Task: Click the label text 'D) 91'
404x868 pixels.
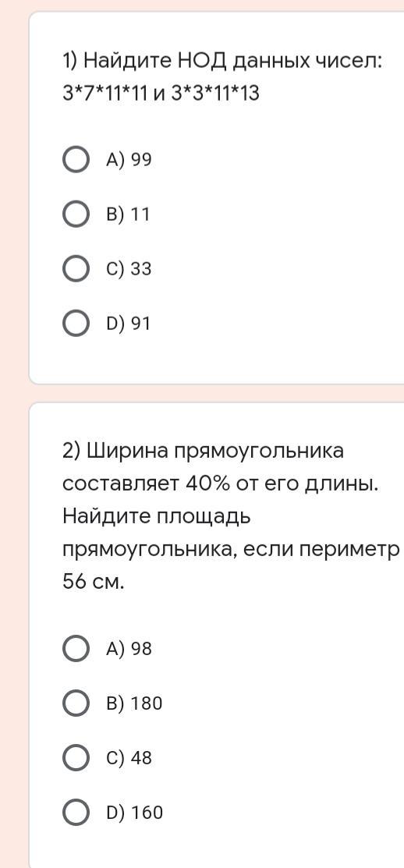Action: point(128,324)
